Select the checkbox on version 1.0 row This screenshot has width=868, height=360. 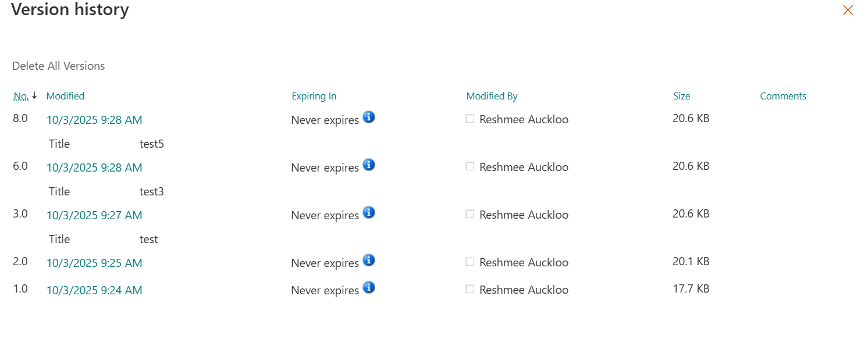pos(469,288)
